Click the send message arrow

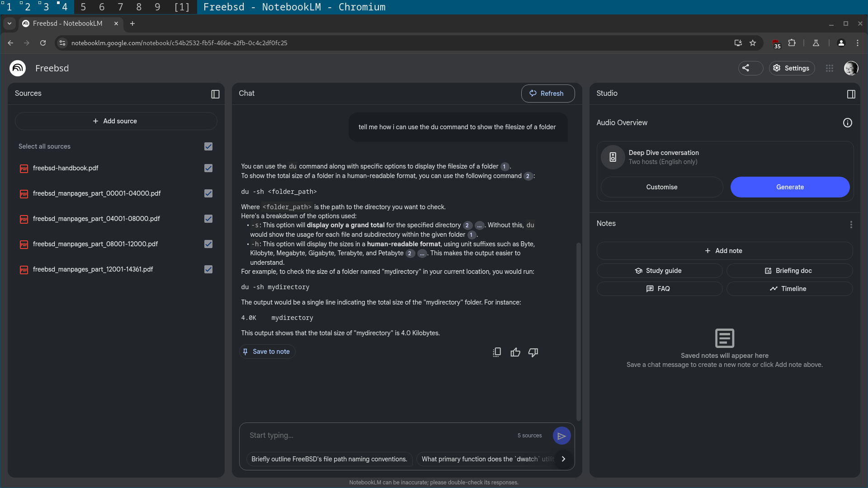(561, 436)
